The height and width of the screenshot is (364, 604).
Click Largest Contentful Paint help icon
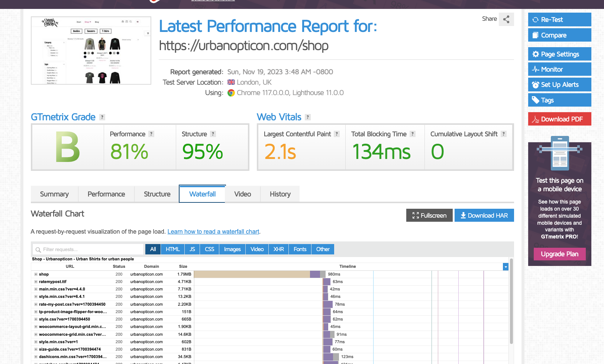point(337,134)
